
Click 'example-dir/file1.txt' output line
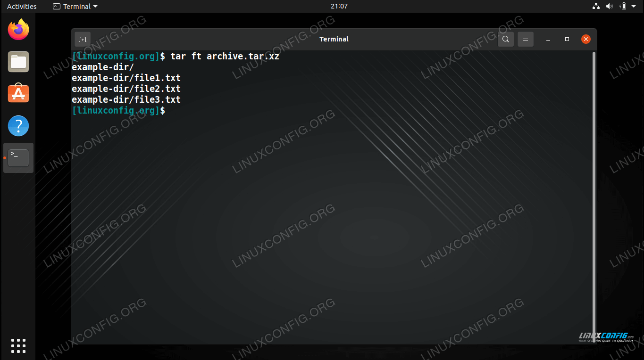click(x=126, y=78)
